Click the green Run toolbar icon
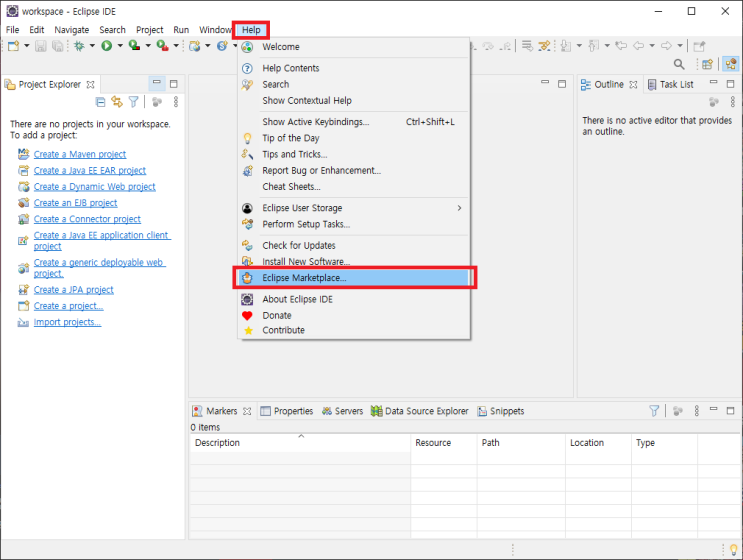The width and height of the screenshot is (743, 560). point(107,46)
